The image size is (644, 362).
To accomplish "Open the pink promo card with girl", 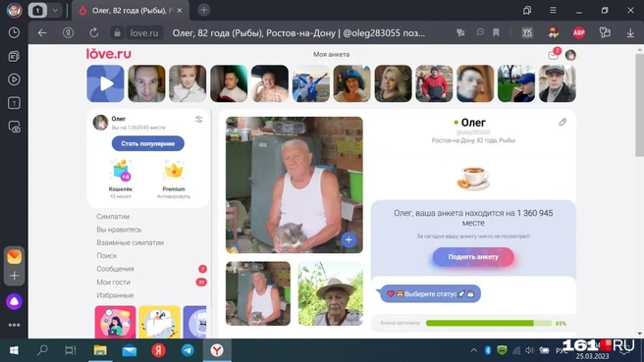I will pos(116,322).
